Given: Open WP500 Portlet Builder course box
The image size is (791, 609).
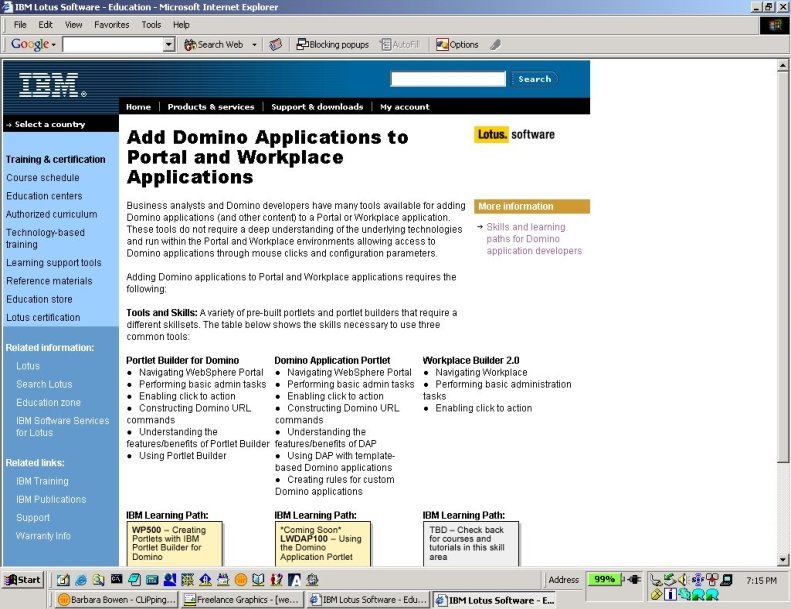Looking at the screenshot, I should point(174,543).
